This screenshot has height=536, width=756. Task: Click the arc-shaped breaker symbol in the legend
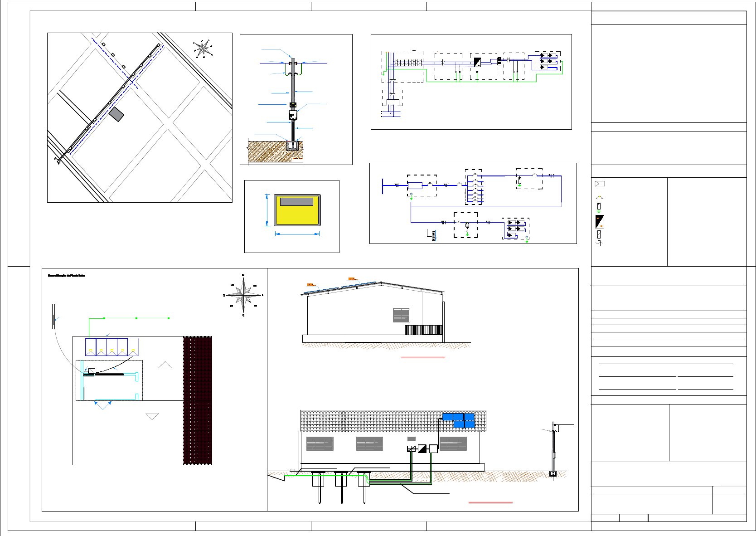tap(599, 198)
